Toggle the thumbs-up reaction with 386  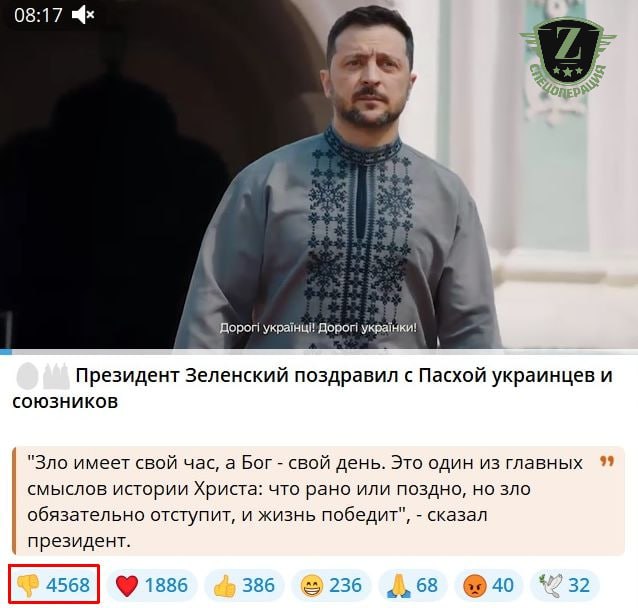click(245, 585)
